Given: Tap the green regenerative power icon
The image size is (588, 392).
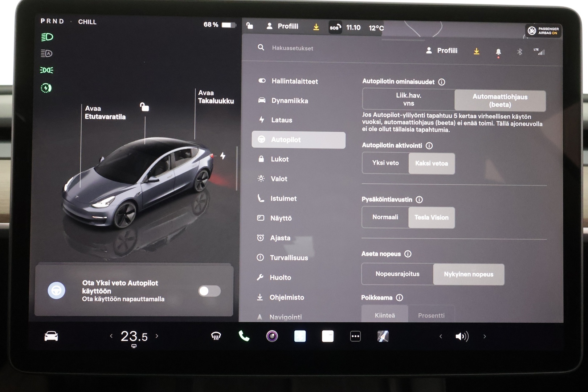Looking at the screenshot, I should coord(46,88).
